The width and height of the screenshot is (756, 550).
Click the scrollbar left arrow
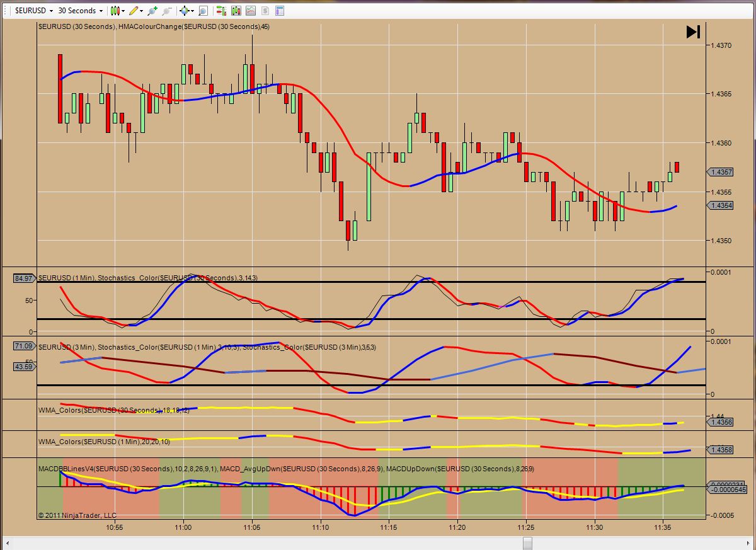point(6,543)
